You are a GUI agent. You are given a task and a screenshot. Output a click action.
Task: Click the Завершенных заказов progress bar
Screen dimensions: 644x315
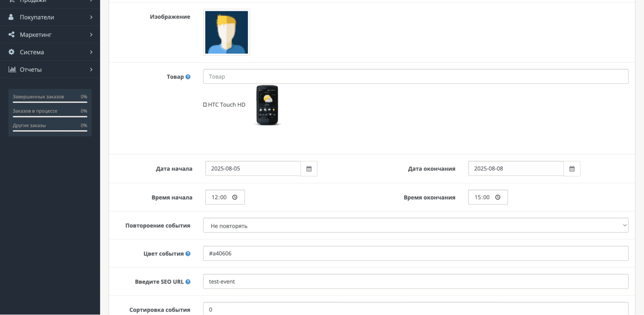click(x=50, y=102)
